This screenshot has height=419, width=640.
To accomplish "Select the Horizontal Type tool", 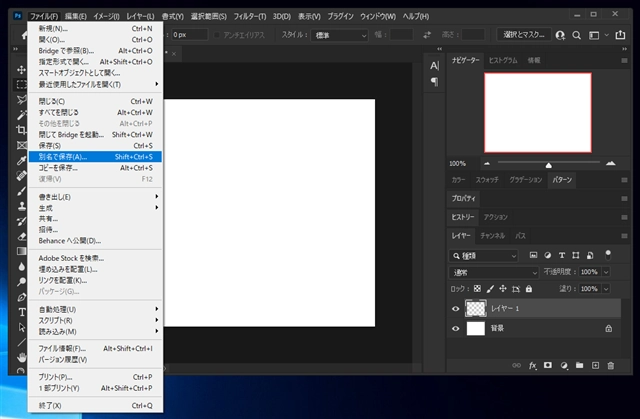I will tap(21, 312).
